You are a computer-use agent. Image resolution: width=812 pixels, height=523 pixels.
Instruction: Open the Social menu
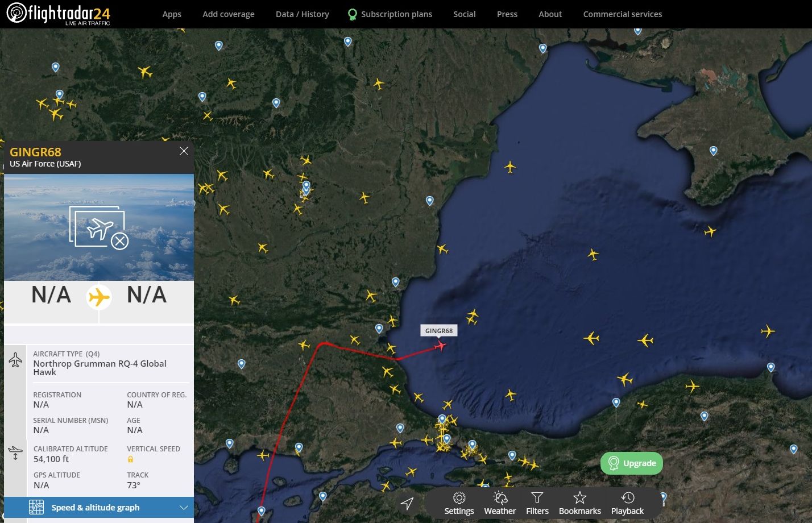click(465, 14)
